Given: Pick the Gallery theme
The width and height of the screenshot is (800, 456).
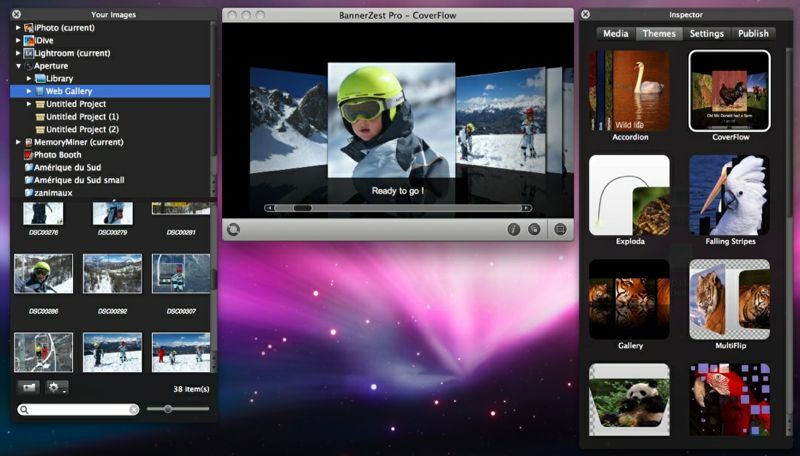Looking at the screenshot, I should tap(629, 299).
